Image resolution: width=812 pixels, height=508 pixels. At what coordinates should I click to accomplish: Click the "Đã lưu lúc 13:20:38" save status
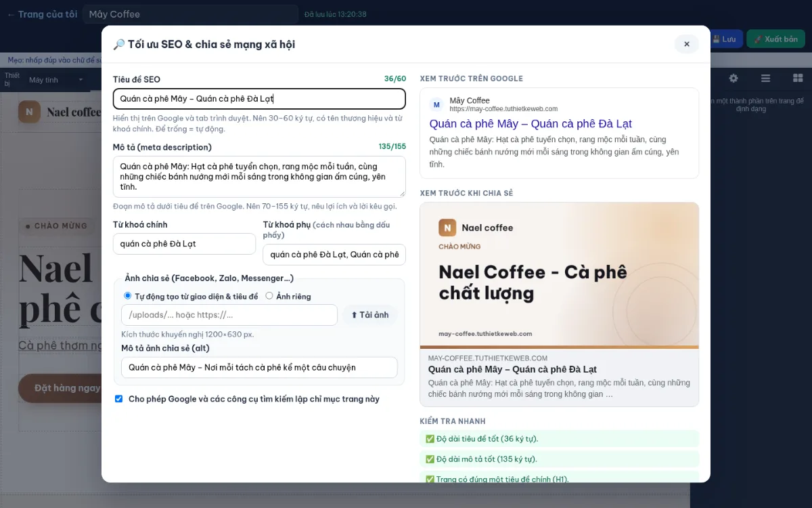pos(336,14)
